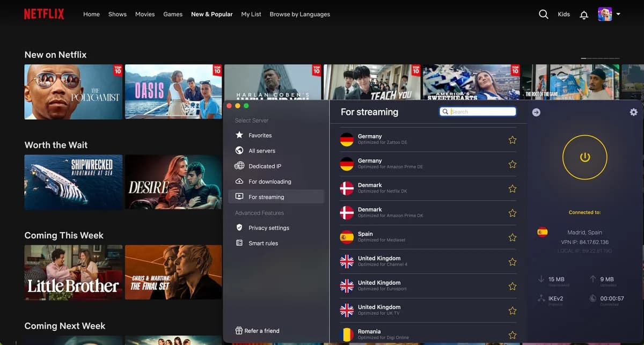Open Desire movie thumbnail
Image resolution: width=644 pixels, height=345 pixels.
(x=173, y=182)
